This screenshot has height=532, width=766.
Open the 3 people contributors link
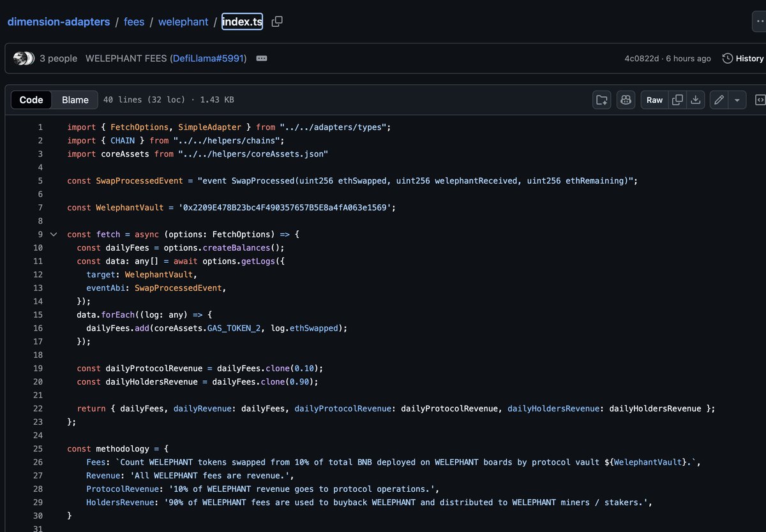(x=58, y=58)
